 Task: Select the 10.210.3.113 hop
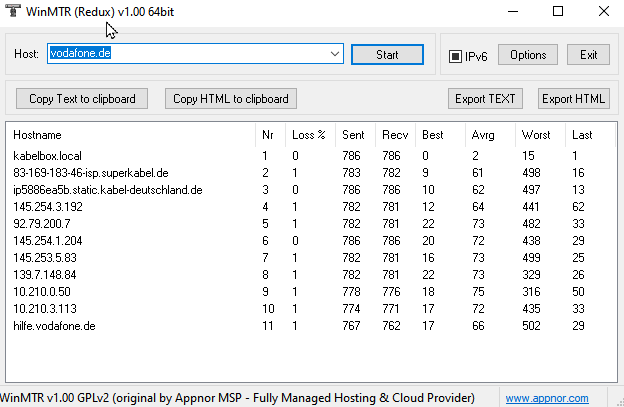click(311, 309)
